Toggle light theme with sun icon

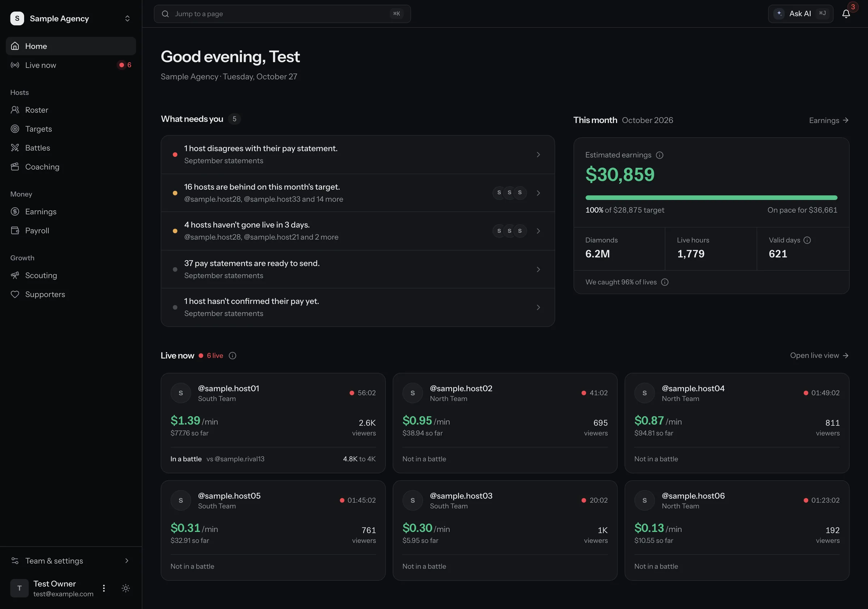tap(125, 588)
